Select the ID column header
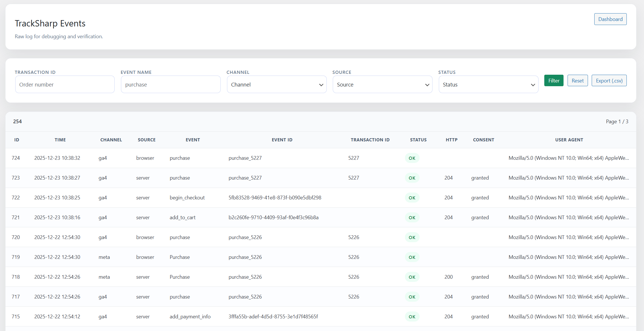The height and width of the screenshot is (331, 644). click(16, 140)
